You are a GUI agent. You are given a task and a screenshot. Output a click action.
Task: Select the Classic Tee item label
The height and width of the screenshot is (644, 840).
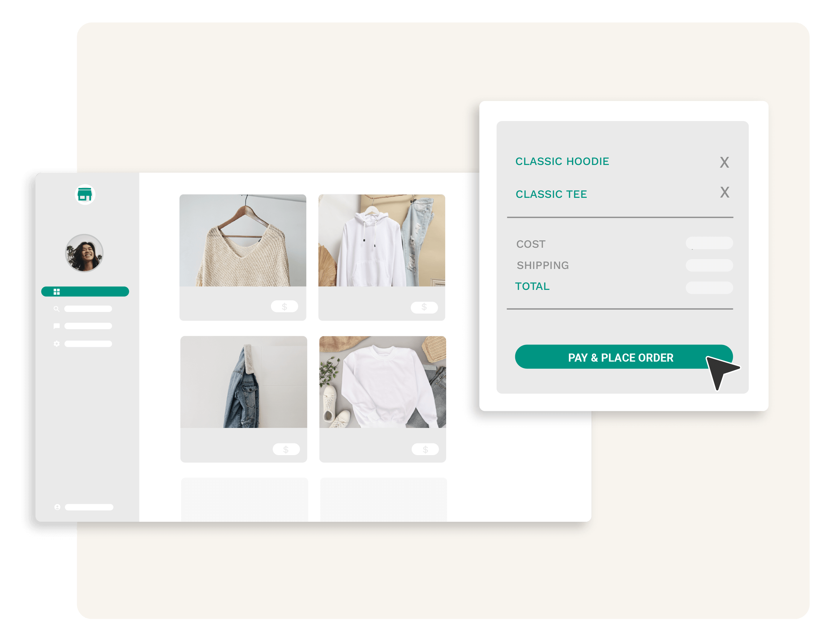click(550, 195)
